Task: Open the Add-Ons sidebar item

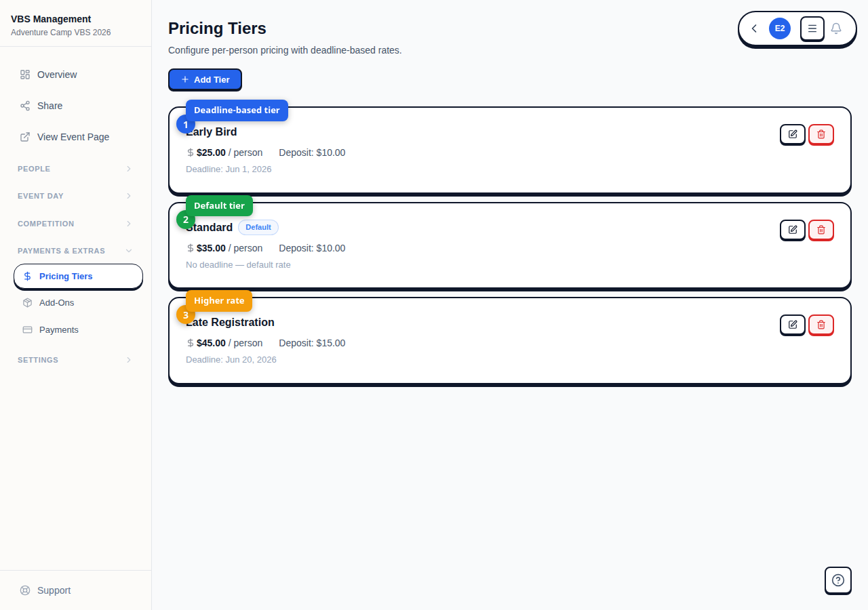Action: click(56, 303)
